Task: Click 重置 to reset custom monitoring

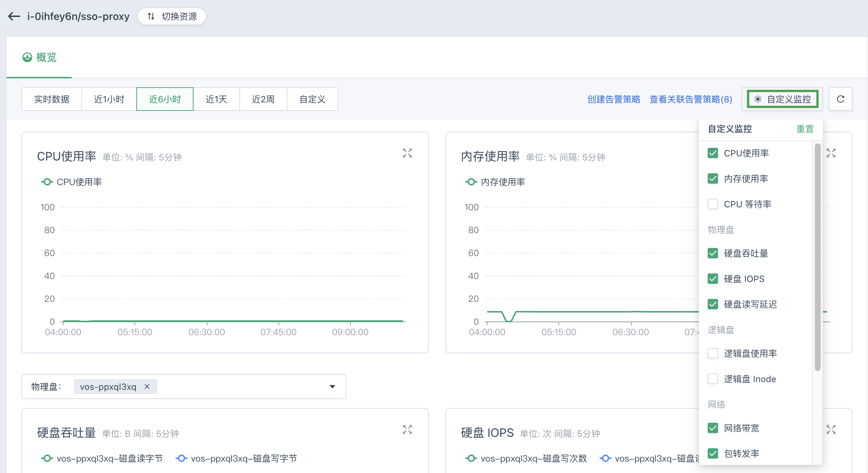Action: point(805,129)
